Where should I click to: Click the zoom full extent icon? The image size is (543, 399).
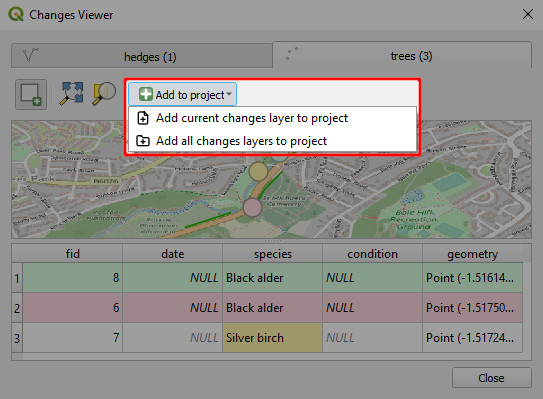[71, 94]
